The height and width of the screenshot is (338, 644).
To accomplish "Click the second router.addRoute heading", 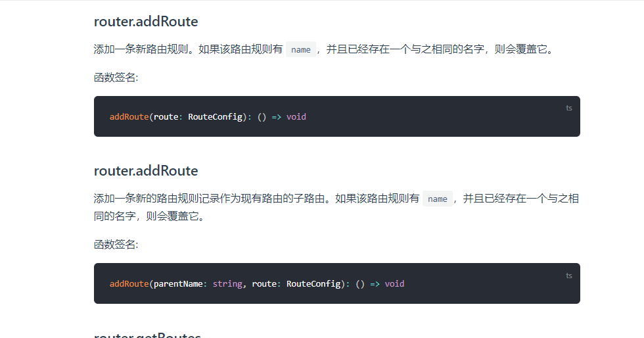I will [146, 171].
